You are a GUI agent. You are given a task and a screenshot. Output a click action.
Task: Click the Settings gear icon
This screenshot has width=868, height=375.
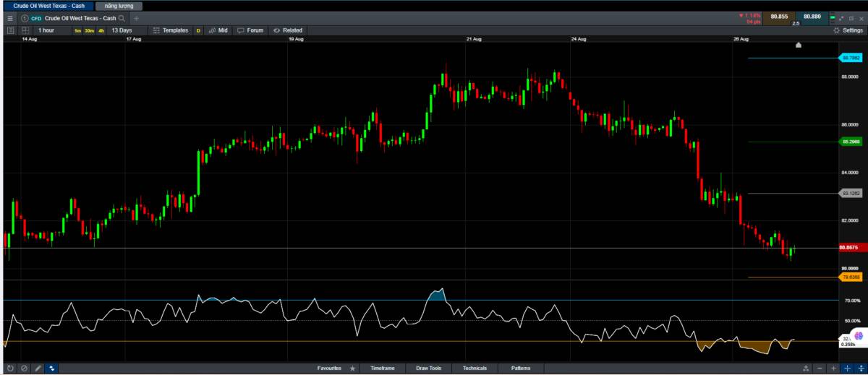837,30
